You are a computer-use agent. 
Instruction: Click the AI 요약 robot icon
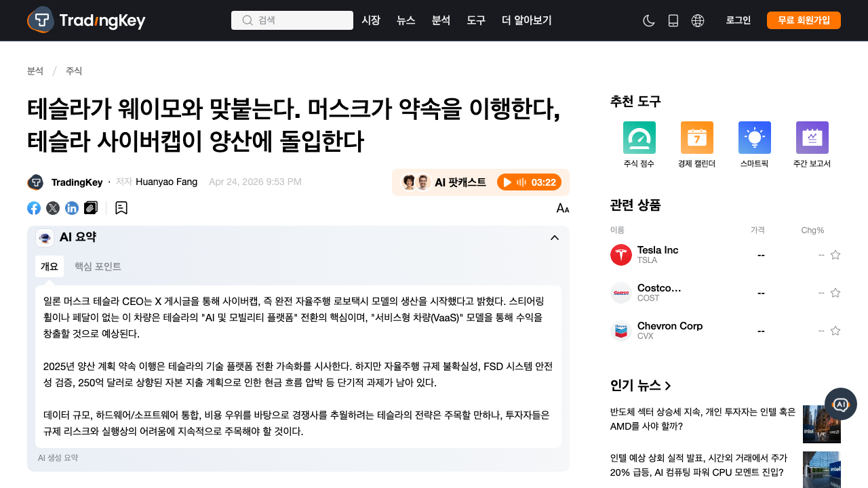click(x=45, y=237)
